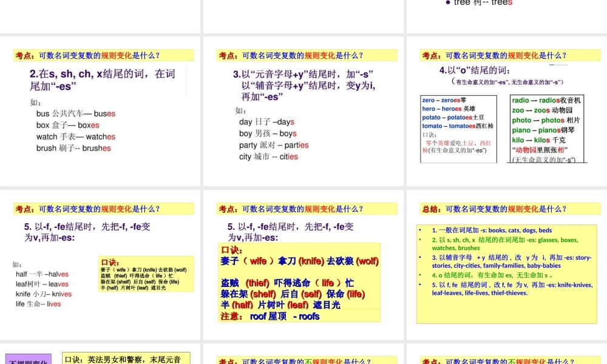Viewport: 607px width, 364px height.
Task: Click the line 'hero – heroes 英雄'
Action: 449,109
